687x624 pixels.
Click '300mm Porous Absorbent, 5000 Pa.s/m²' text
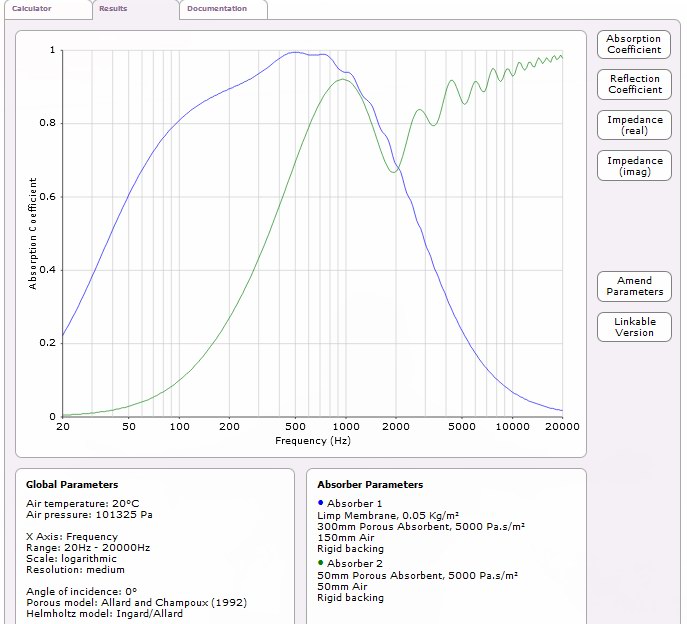click(421, 527)
